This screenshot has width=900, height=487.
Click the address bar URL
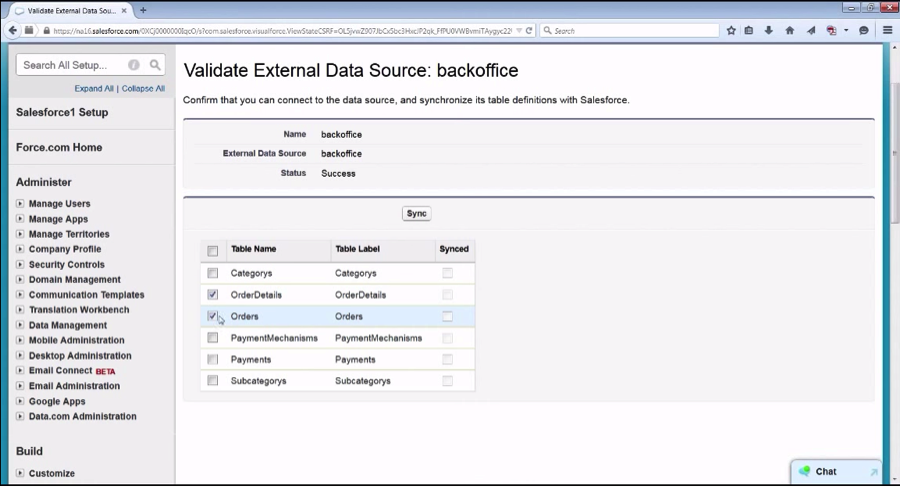(282, 31)
